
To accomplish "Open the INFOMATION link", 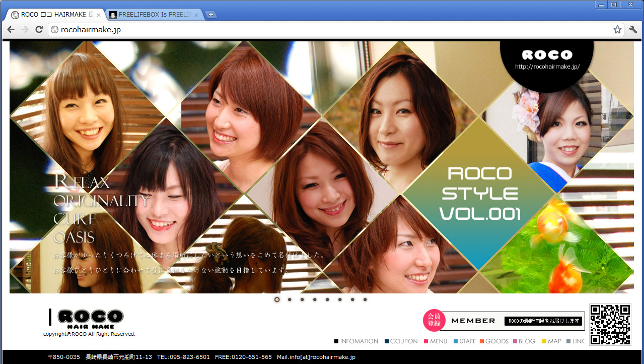I will pos(356,341).
